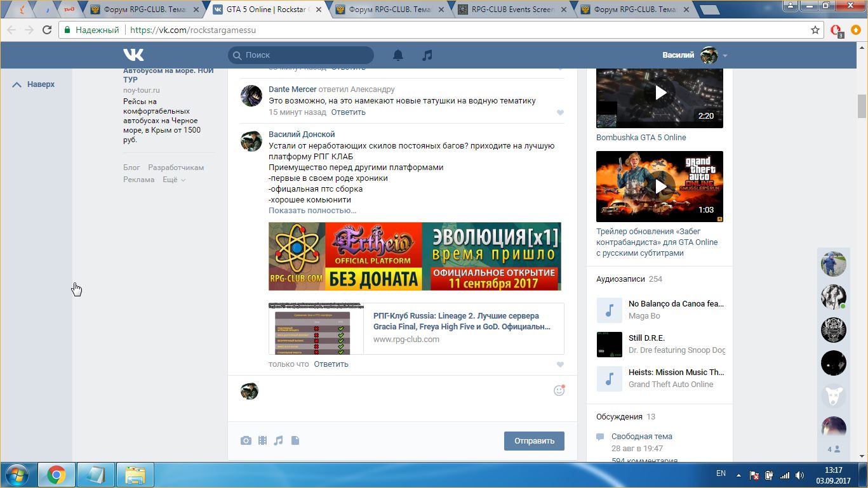Reload the page with refresh icon
This screenshot has width=868, height=488.
47,30
